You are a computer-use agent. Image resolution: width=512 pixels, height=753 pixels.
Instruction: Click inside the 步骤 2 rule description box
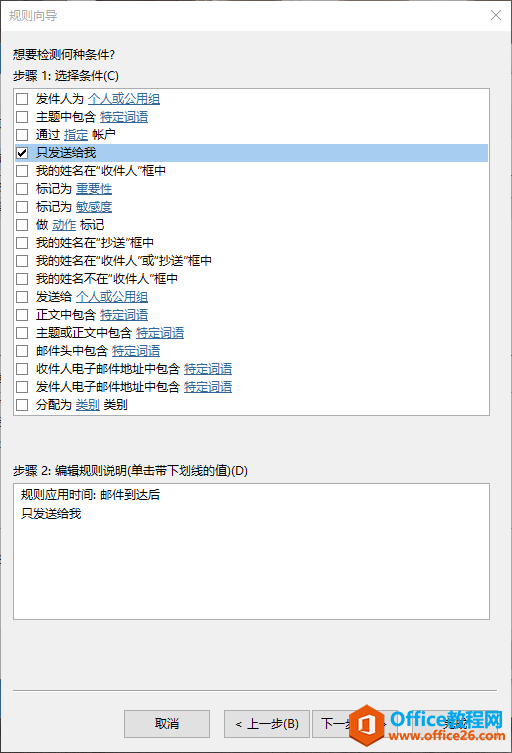tap(251, 551)
